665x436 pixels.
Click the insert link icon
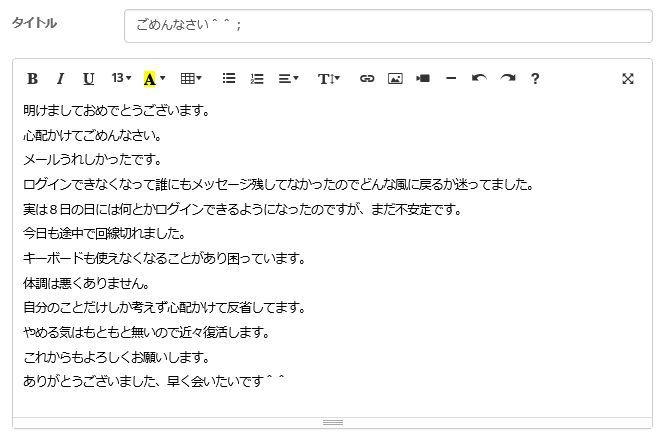367,79
